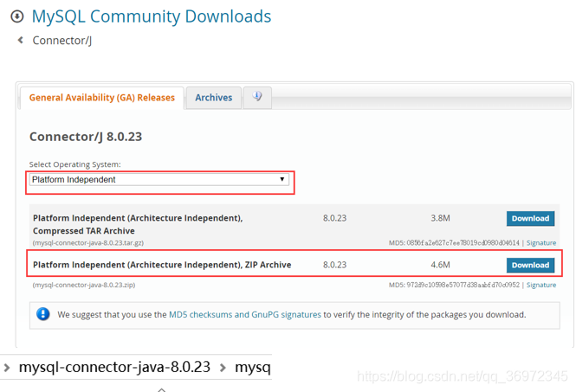576x392 pixels.
Task: Download the ZIP Archive
Action: click(530, 265)
